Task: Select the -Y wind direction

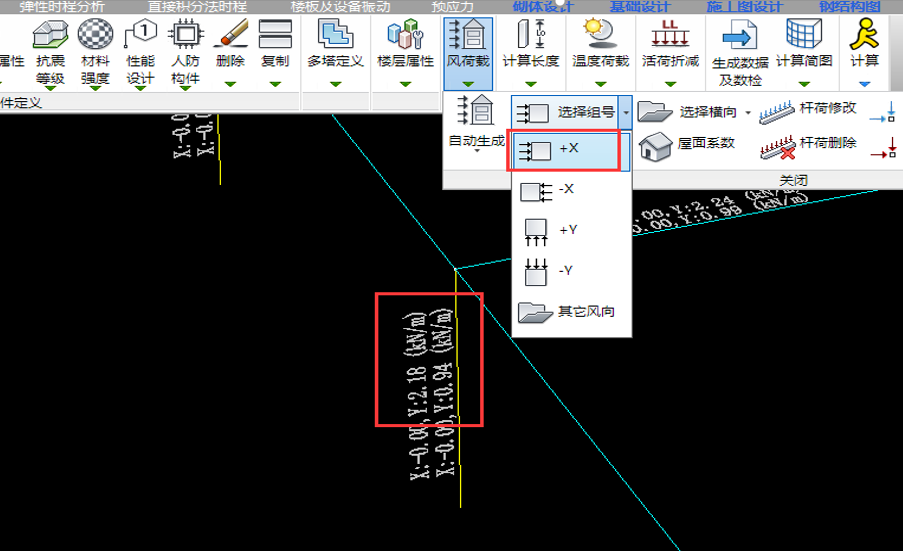Action: coord(571,271)
